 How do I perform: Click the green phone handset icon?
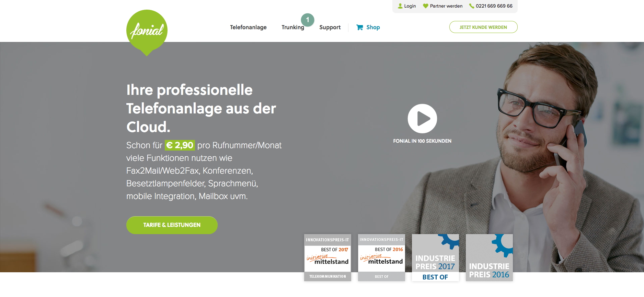tap(472, 6)
